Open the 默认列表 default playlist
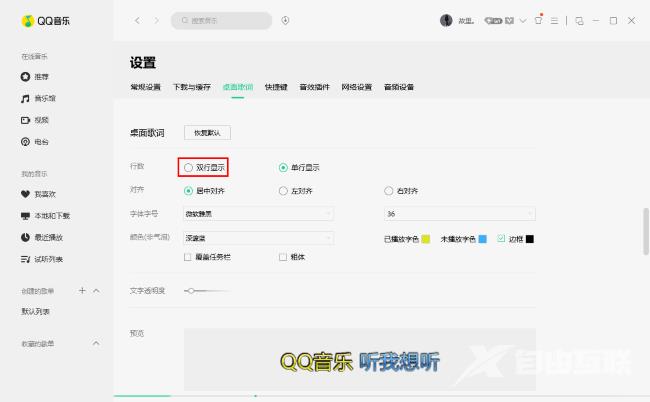This screenshot has height=402, width=650. click(x=36, y=311)
